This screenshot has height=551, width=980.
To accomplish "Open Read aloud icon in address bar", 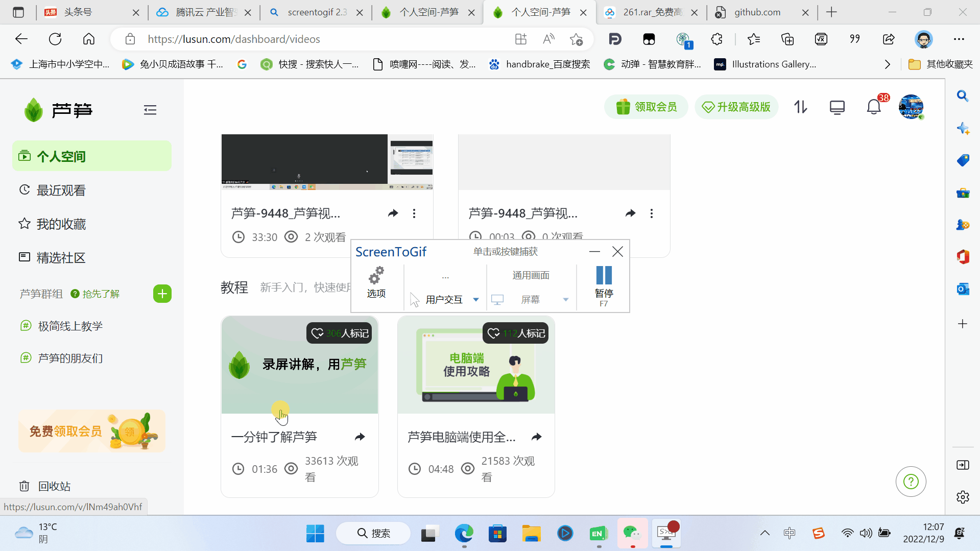I will pyautogui.click(x=548, y=39).
